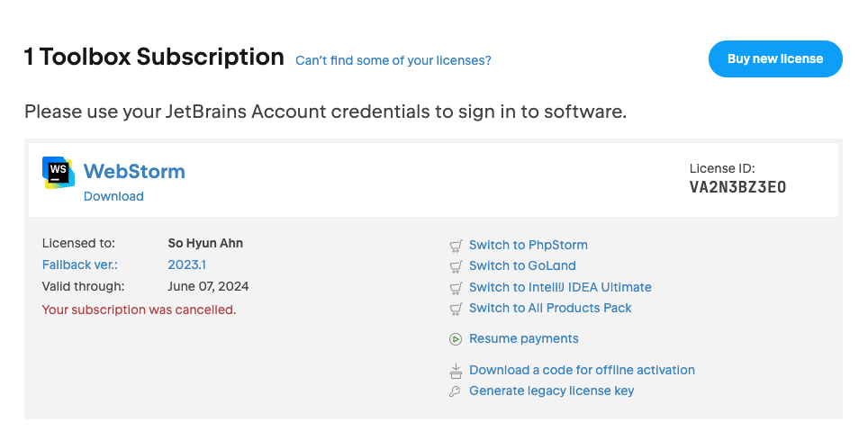Open Download a code for offline activation
This screenshot has width=868, height=431.
pos(582,370)
